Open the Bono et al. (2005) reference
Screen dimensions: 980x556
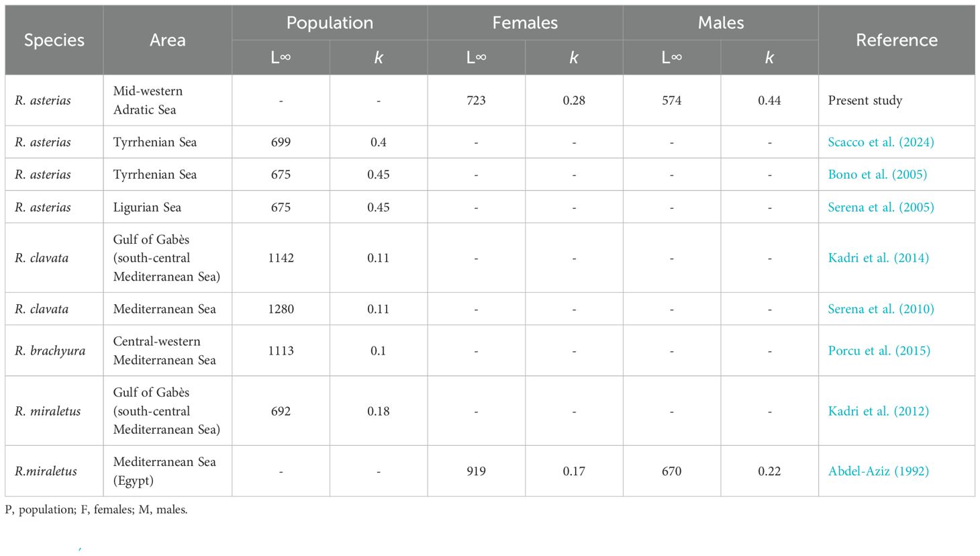[x=877, y=175]
